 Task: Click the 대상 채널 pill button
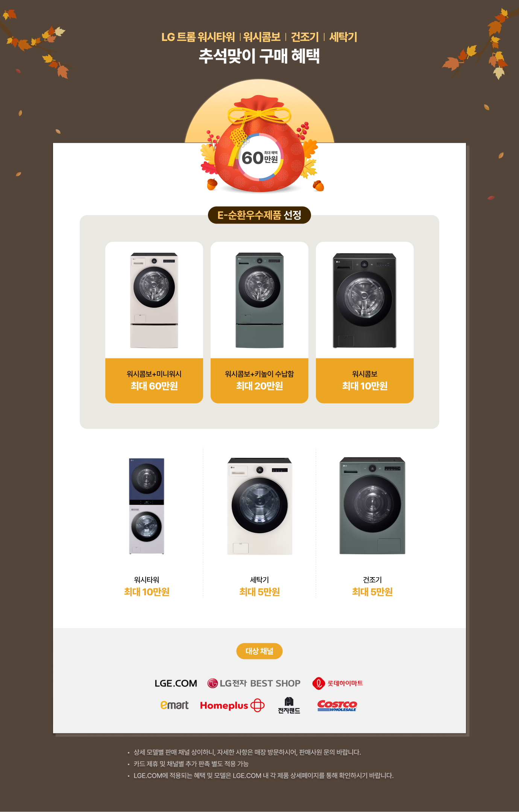pyautogui.click(x=259, y=651)
